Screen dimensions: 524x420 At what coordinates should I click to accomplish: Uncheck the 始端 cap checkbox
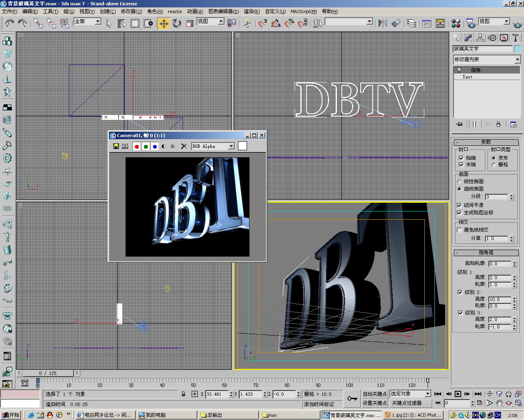point(461,158)
